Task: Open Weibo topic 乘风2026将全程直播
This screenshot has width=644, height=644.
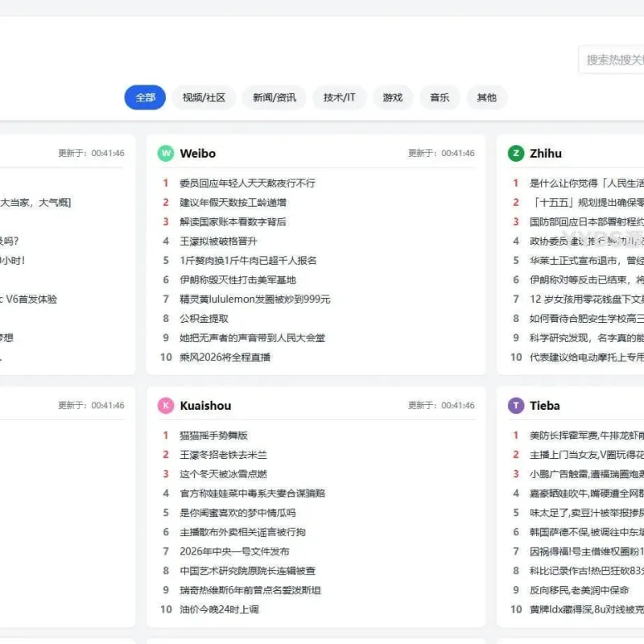Action: [225, 357]
